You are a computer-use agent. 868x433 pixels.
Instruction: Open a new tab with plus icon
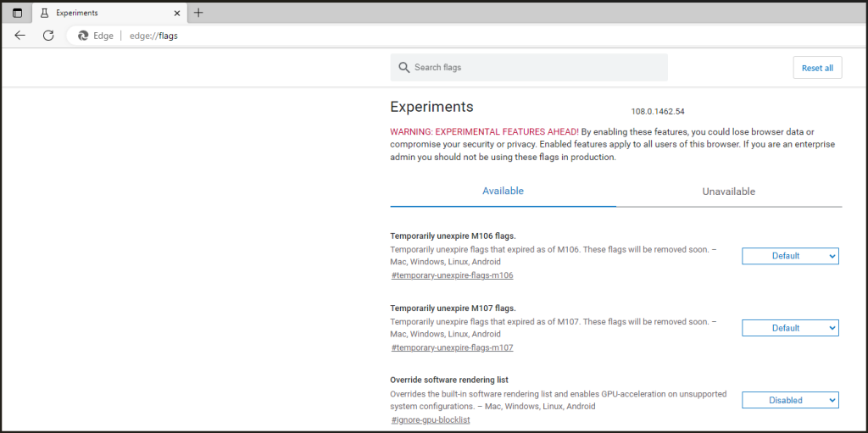point(198,13)
